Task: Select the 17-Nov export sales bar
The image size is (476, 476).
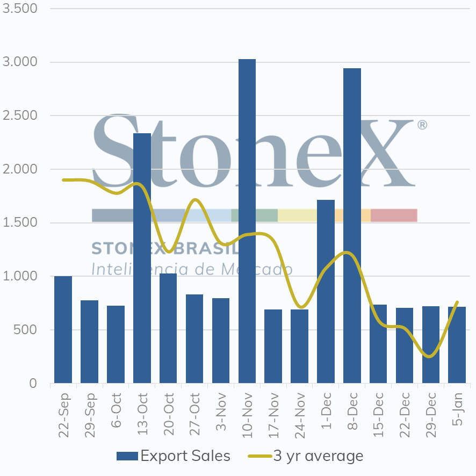Action: [273, 347]
